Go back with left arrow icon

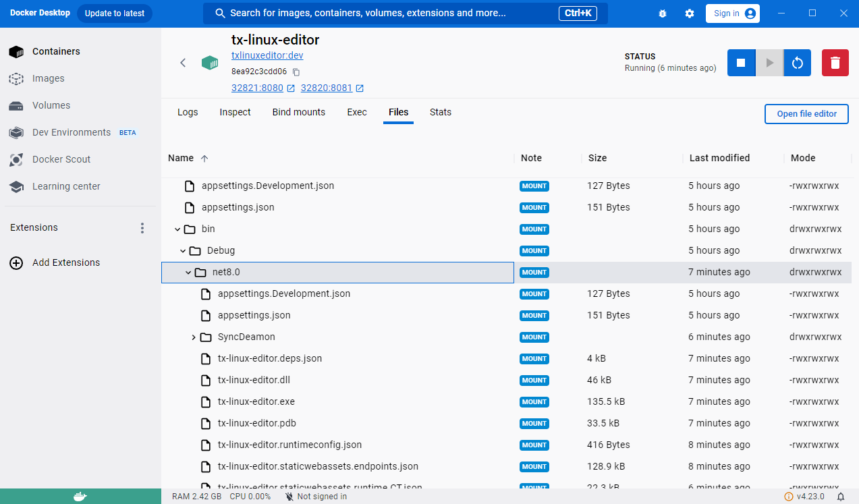[183, 63]
